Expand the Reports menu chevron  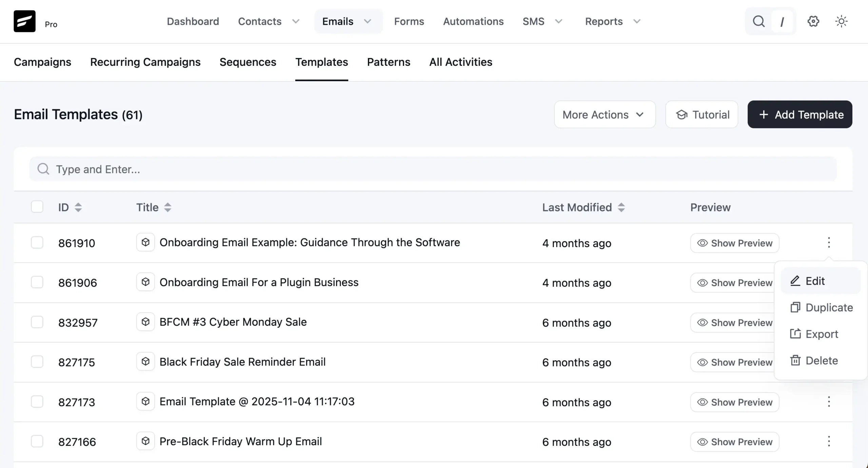coord(637,21)
